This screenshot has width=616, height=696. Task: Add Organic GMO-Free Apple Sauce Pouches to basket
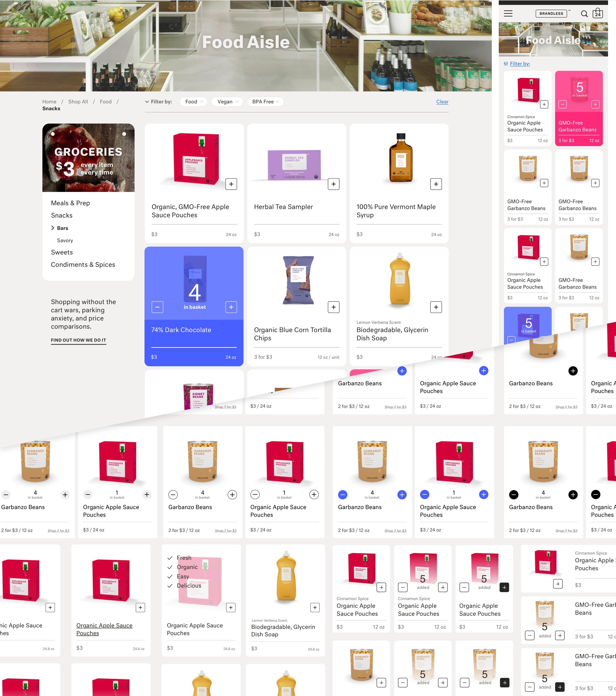[231, 184]
